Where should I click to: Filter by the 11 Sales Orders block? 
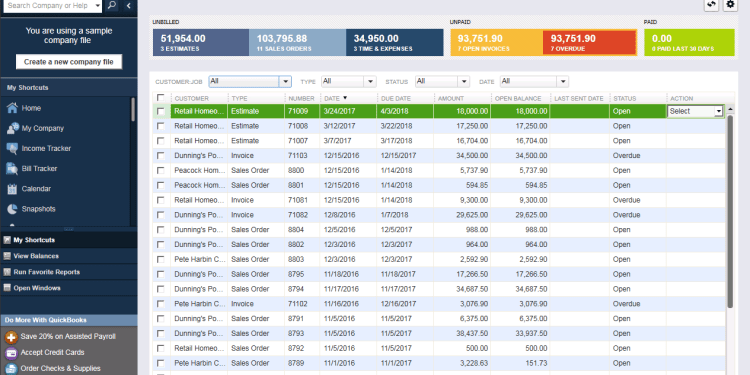[298, 43]
